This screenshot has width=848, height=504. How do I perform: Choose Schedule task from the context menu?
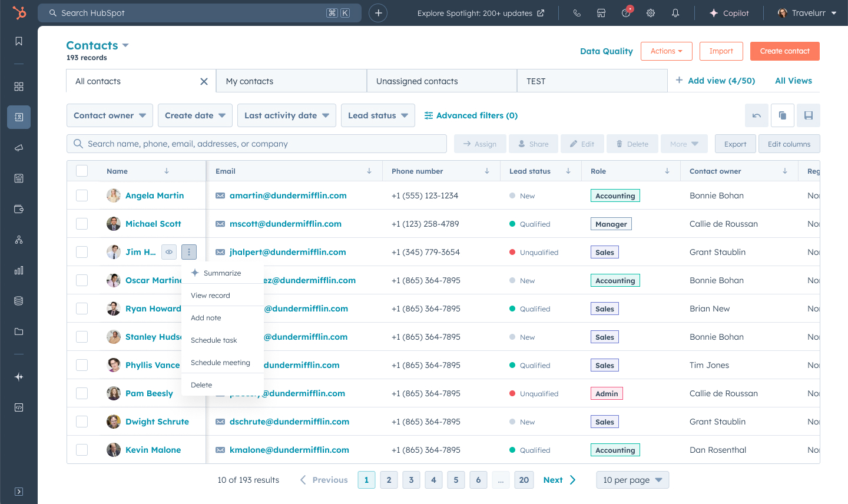point(222,340)
